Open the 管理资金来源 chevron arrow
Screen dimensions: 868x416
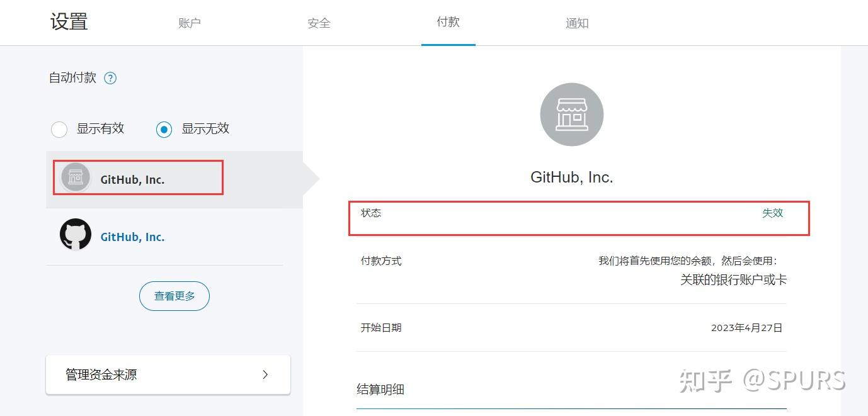coord(265,374)
